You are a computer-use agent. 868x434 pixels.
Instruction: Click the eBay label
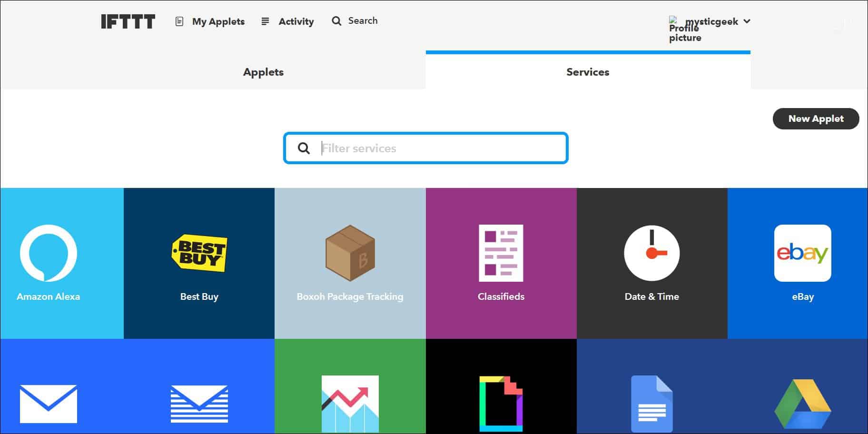tap(803, 296)
